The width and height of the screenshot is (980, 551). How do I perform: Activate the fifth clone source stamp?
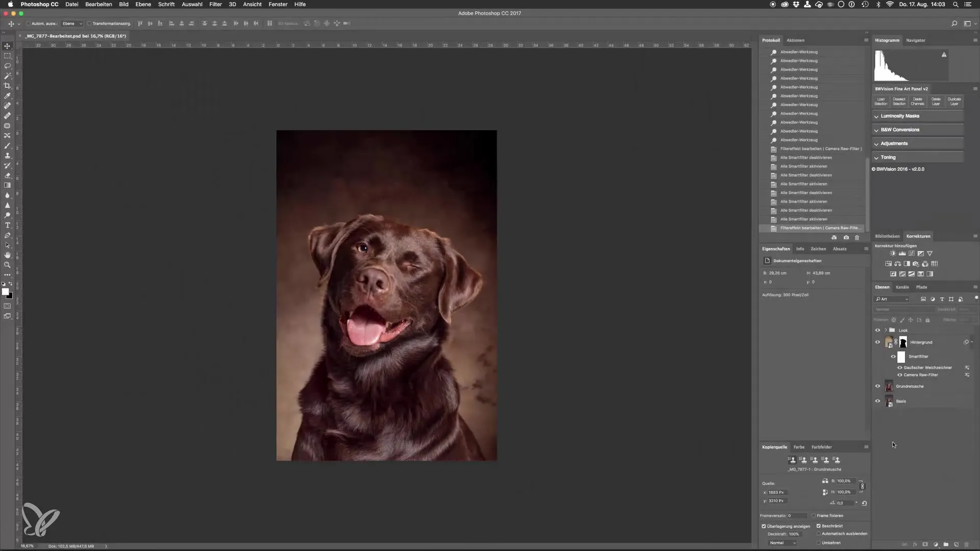click(x=837, y=460)
